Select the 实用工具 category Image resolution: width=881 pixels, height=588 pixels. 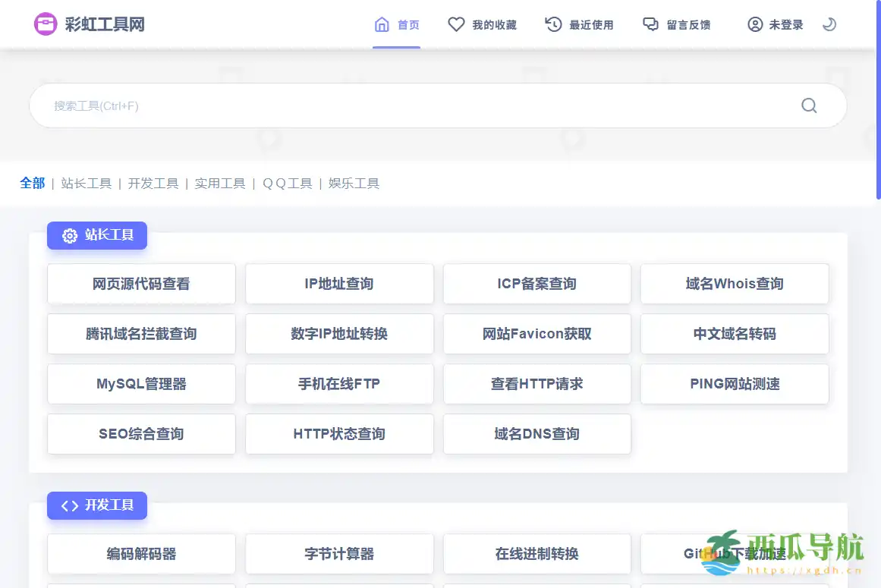[x=220, y=183]
